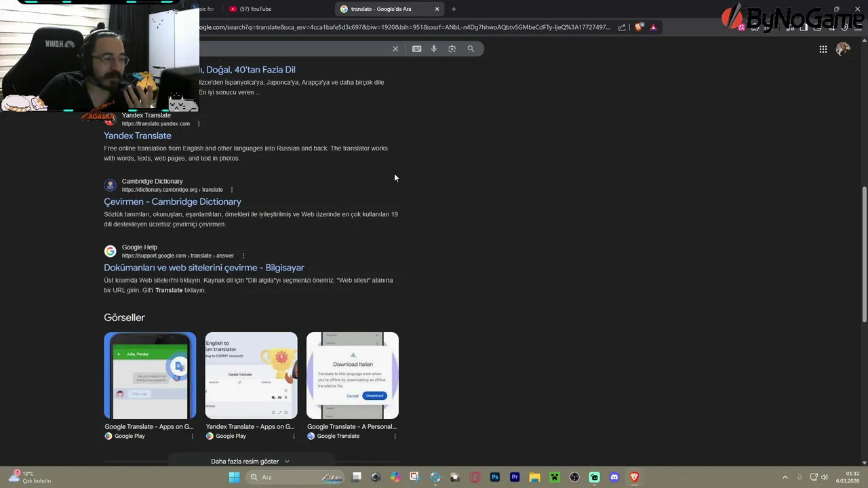This screenshot has height=488, width=868.
Task: Open the Yandex Translate result link
Action: (x=138, y=136)
